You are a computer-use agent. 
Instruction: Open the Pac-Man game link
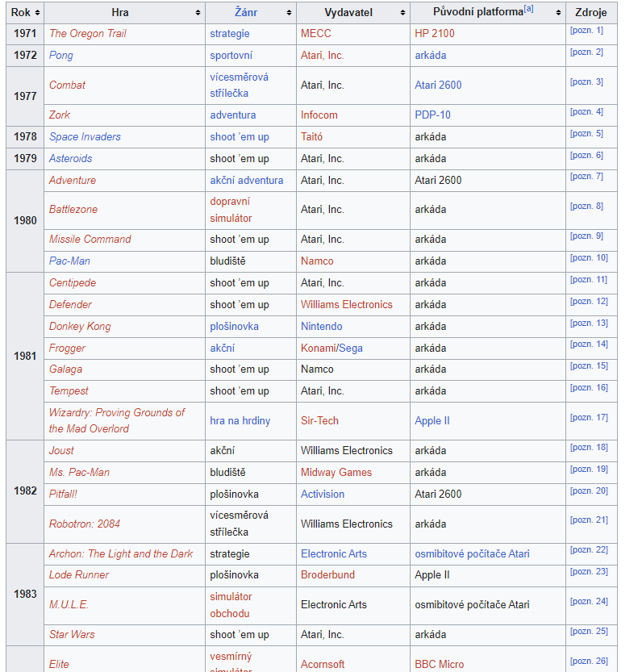point(69,261)
